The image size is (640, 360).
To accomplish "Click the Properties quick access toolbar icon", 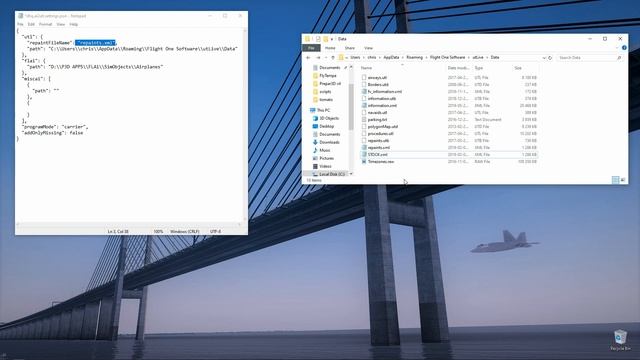I will click(x=318, y=39).
